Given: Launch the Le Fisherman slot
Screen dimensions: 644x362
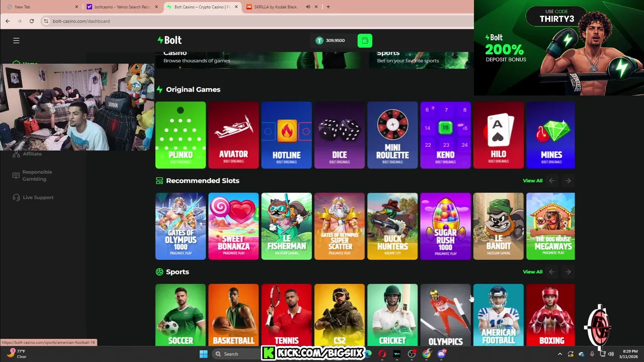Looking at the screenshot, I should pos(286,226).
